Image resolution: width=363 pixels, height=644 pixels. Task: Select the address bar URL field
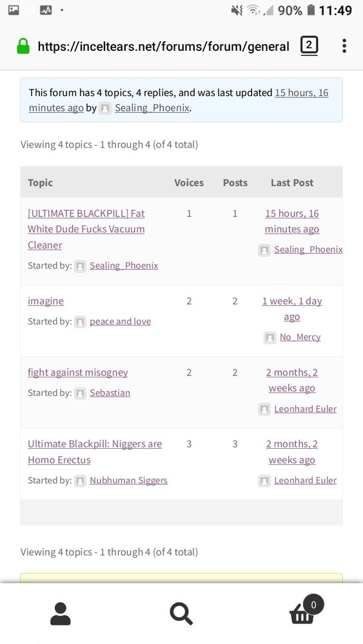163,46
